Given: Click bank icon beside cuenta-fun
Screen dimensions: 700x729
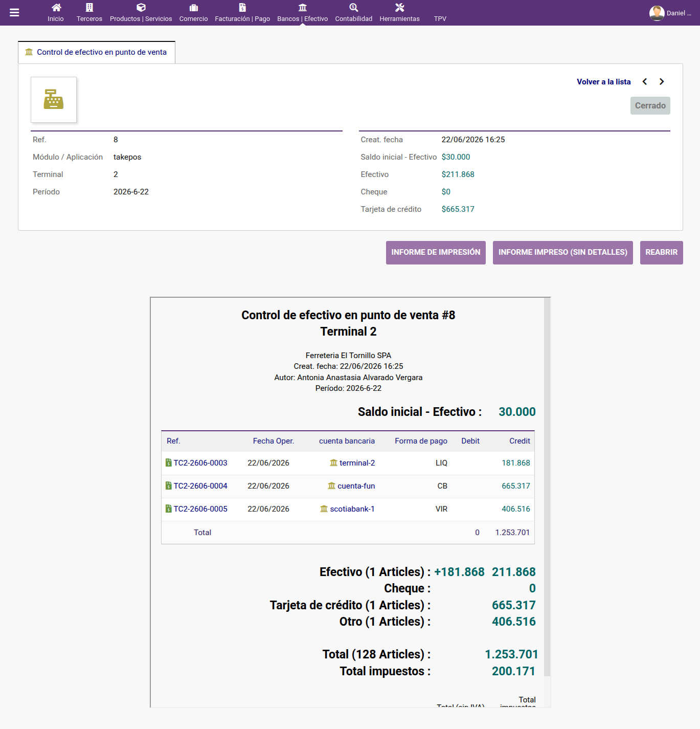Looking at the screenshot, I should pos(332,486).
